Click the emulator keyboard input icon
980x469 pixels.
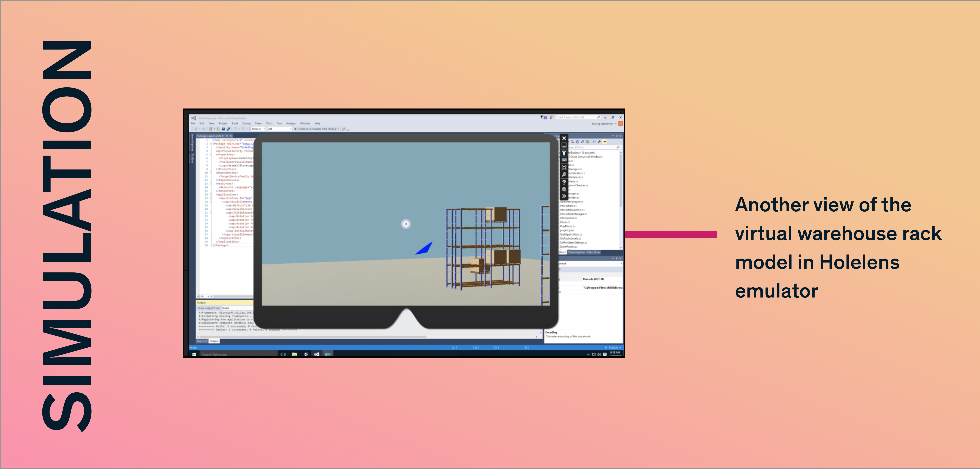coord(564,160)
